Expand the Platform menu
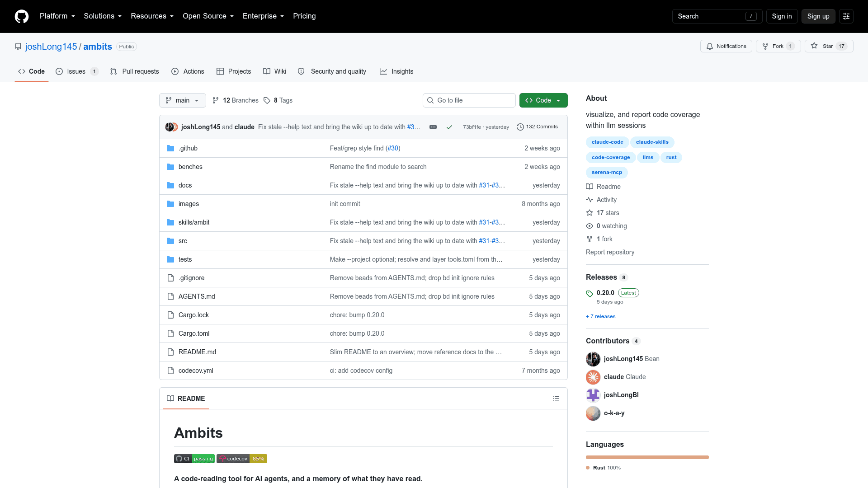Screen dimensions: 868x488 (57, 16)
